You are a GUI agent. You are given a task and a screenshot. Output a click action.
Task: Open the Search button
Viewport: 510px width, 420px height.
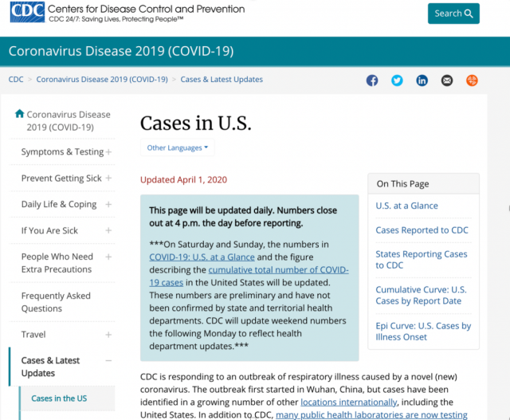[453, 14]
